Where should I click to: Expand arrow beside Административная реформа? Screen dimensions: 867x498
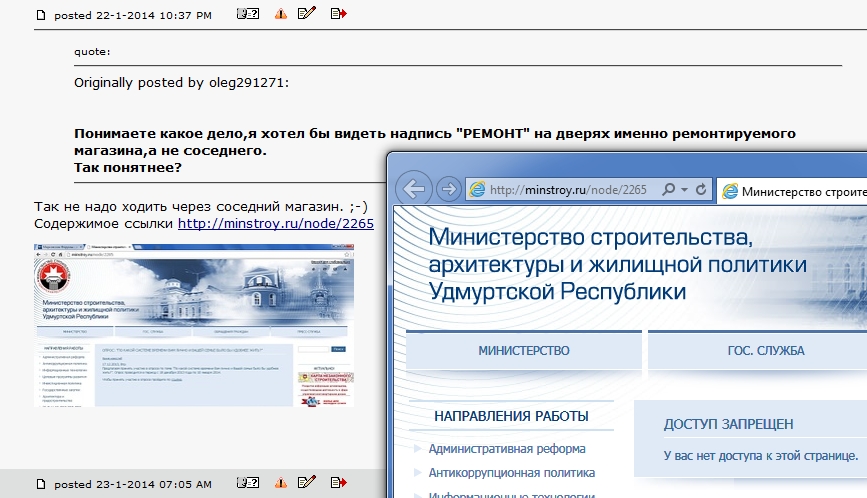point(418,449)
